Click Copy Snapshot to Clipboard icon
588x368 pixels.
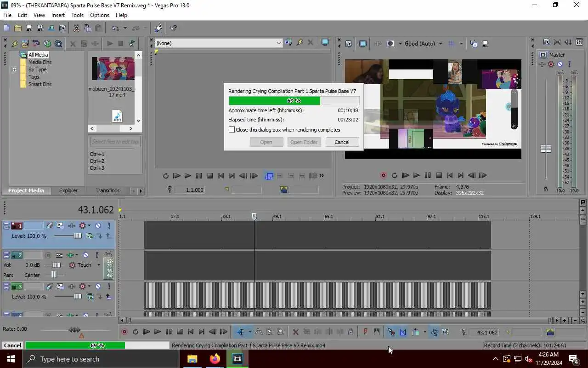[x=474, y=44]
